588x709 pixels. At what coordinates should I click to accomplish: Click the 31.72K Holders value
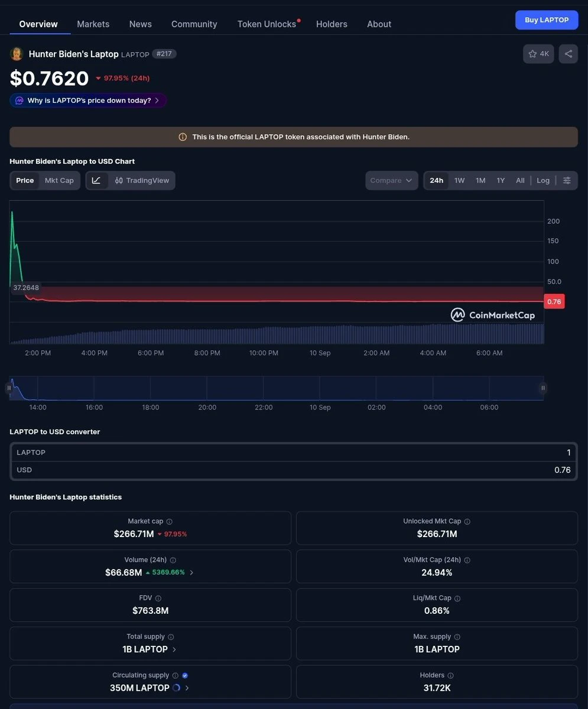[437, 688]
